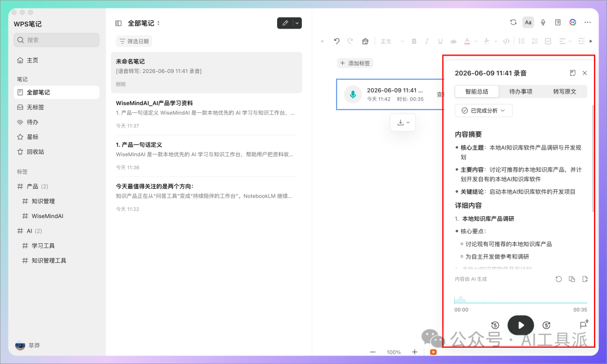
Task: Open the 已完成分析 status dropdown
Action: pyautogui.click(x=483, y=111)
